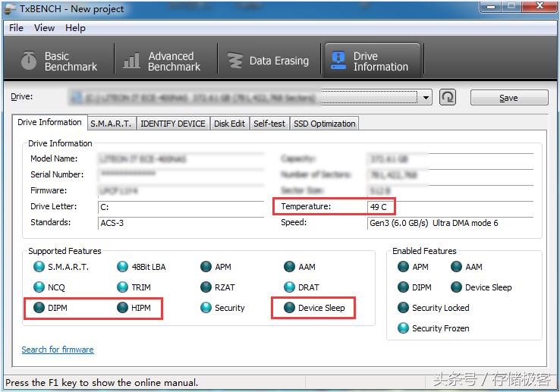This screenshot has width=560, height=392.
Task: Click the enabled AAM indicator
Action: point(456,267)
